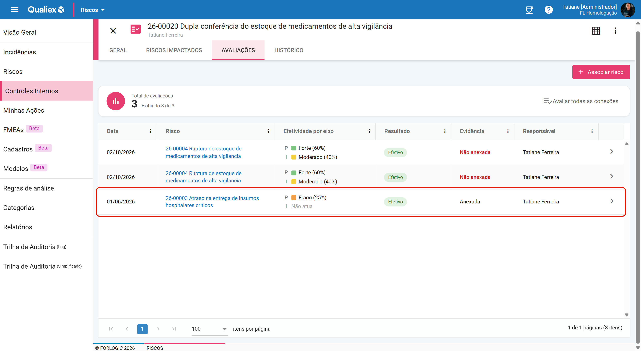The width and height of the screenshot is (641, 364).
Task: Open Incidências in the sidebar
Action: click(x=47, y=52)
